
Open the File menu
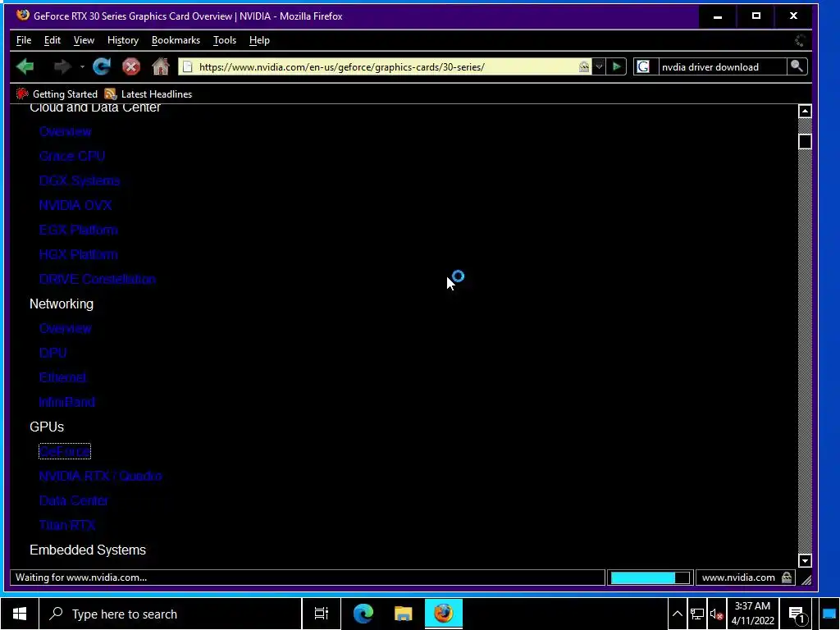coord(24,40)
